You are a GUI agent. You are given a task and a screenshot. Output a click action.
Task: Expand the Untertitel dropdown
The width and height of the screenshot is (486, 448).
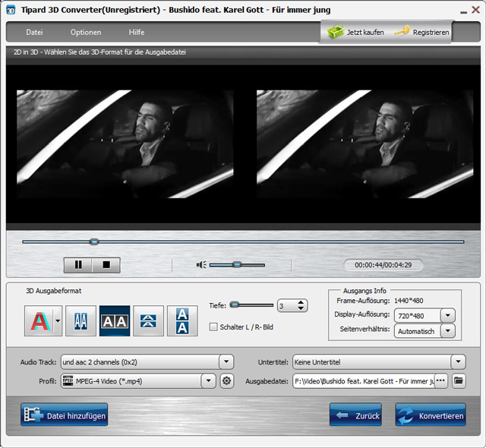tap(458, 361)
